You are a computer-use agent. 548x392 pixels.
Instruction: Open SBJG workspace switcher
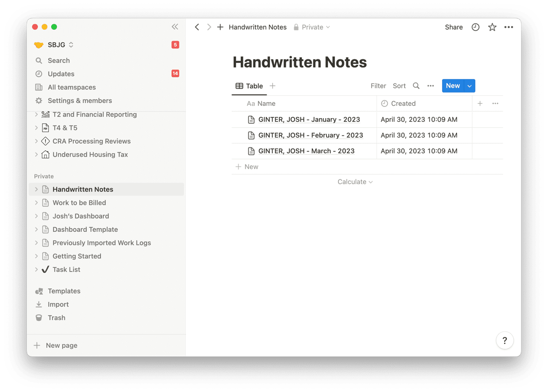point(53,45)
